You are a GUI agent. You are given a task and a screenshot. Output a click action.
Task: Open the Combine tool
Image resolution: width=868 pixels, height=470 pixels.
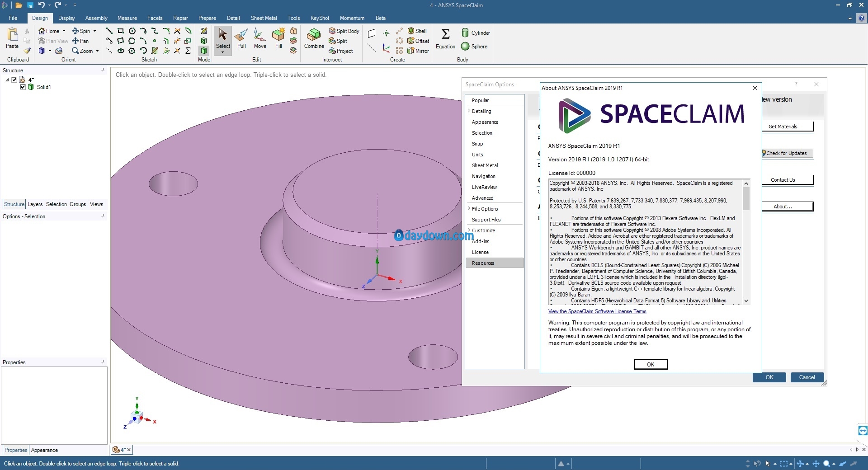(314, 39)
